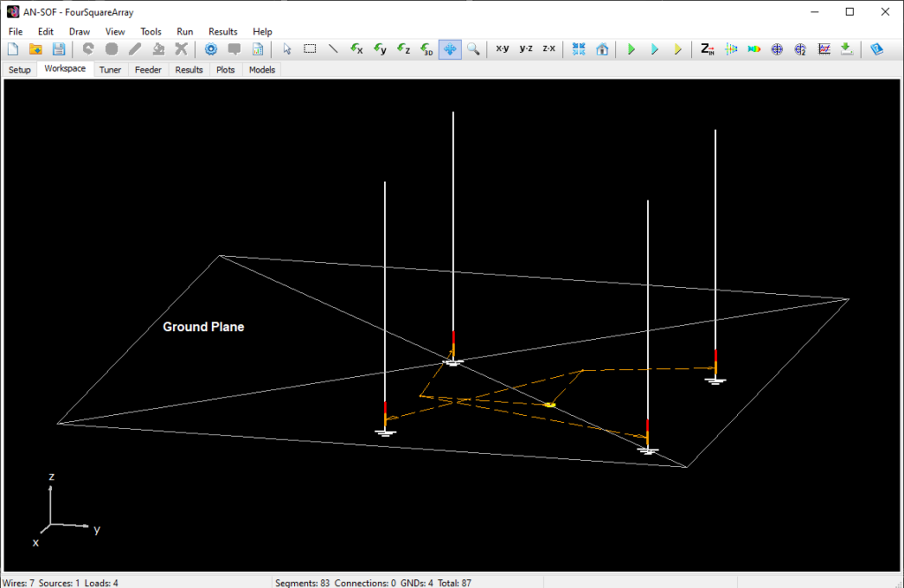Open the AN-SOF help book icon
Viewport: 904px width, 588px height.
877,49
